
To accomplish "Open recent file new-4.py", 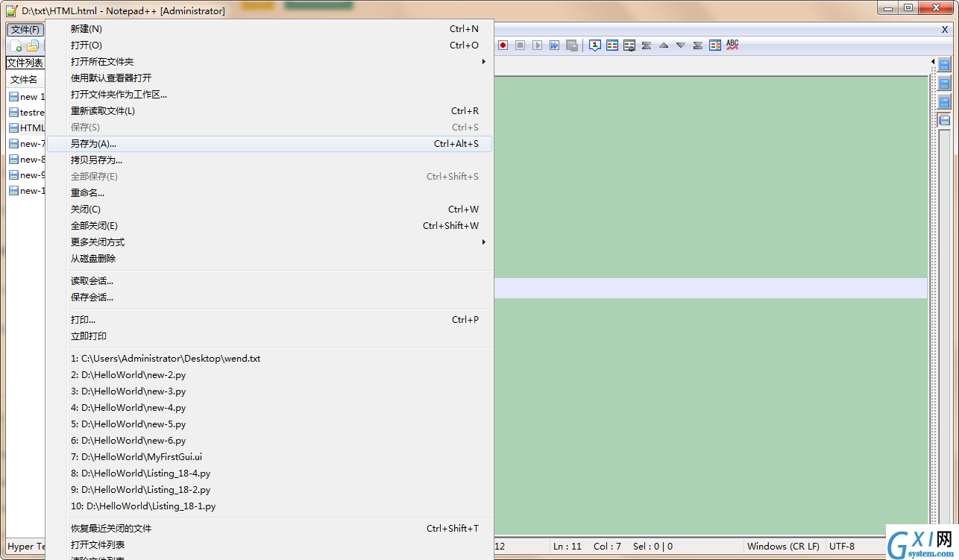I will click(269, 408).
